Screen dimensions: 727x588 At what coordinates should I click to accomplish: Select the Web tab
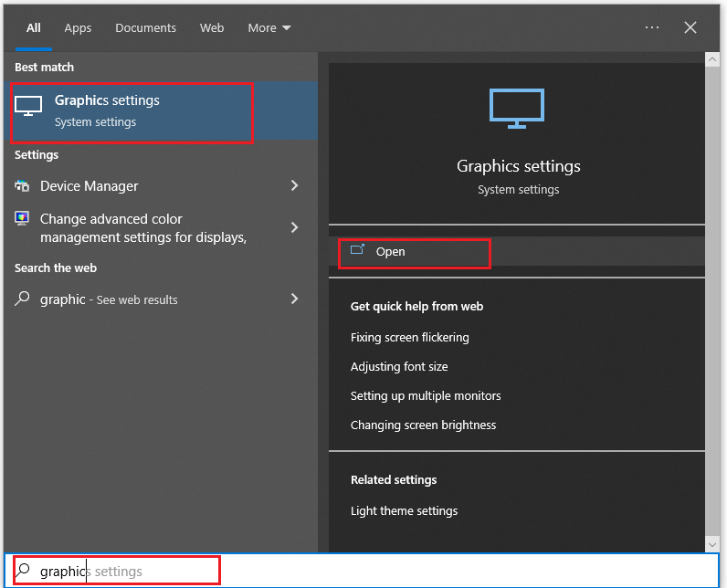click(212, 27)
